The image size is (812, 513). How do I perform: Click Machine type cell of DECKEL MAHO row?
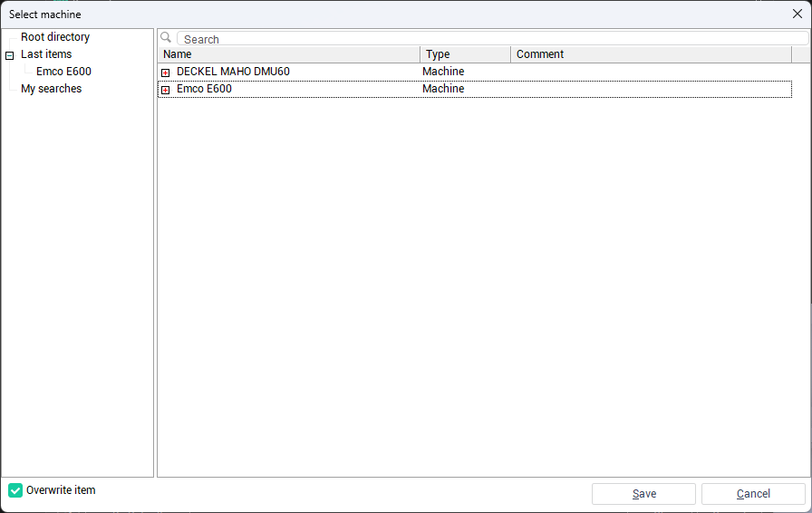coord(443,72)
